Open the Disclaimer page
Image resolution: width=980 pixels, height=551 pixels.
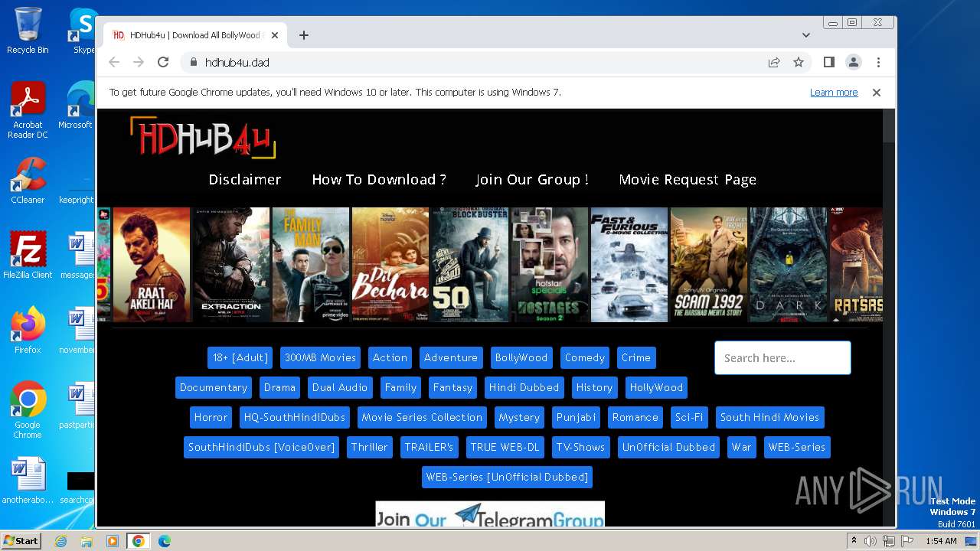pyautogui.click(x=245, y=180)
